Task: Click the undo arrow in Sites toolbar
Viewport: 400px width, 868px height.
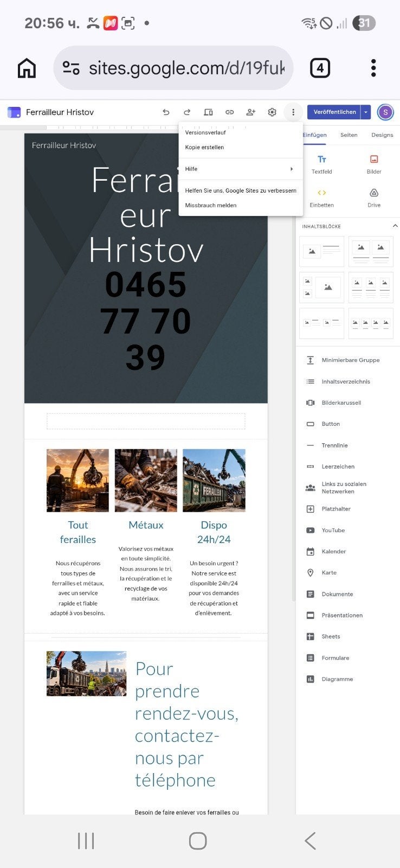Action: [166, 112]
